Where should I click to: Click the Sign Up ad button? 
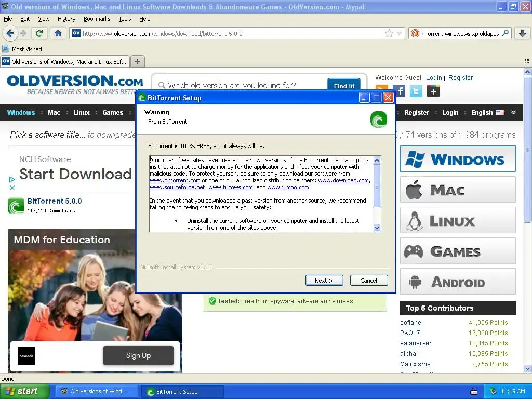click(x=138, y=355)
